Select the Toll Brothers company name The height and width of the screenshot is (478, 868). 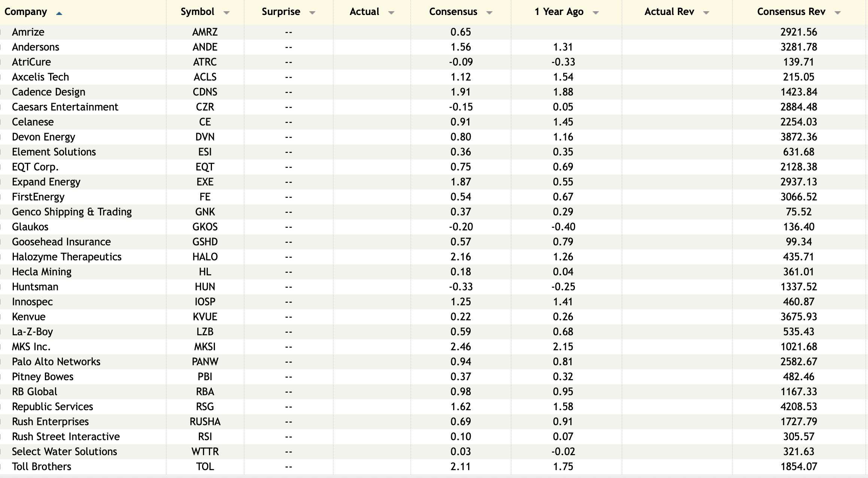[42, 466]
